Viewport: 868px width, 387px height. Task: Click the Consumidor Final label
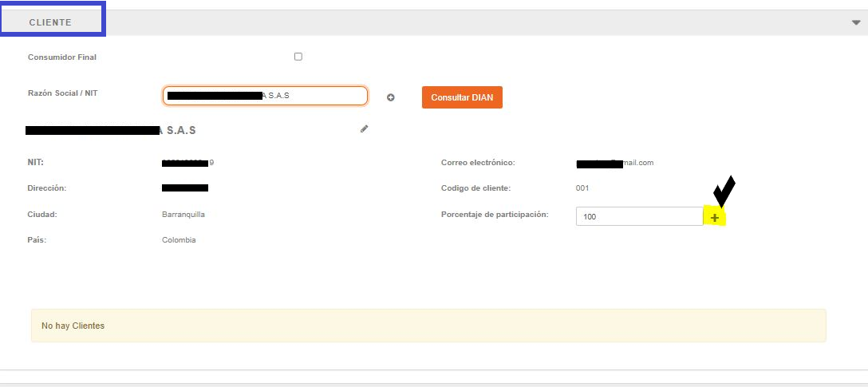pyautogui.click(x=62, y=57)
